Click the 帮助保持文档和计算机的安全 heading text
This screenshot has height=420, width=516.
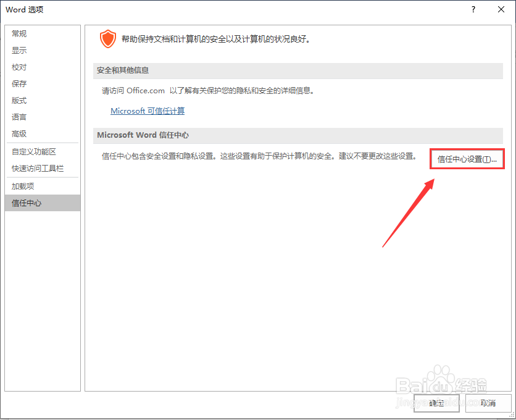tap(216, 39)
